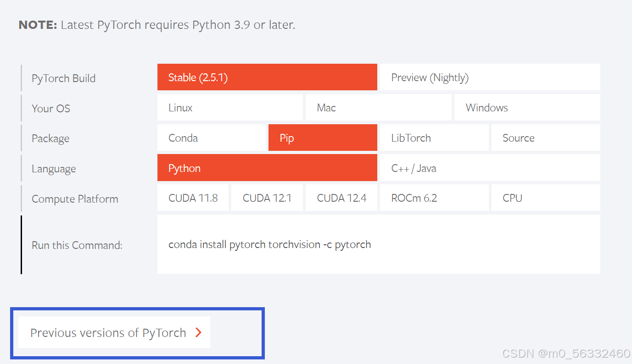Select CUDA 12.4 compute platform

(x=341, y=198)
